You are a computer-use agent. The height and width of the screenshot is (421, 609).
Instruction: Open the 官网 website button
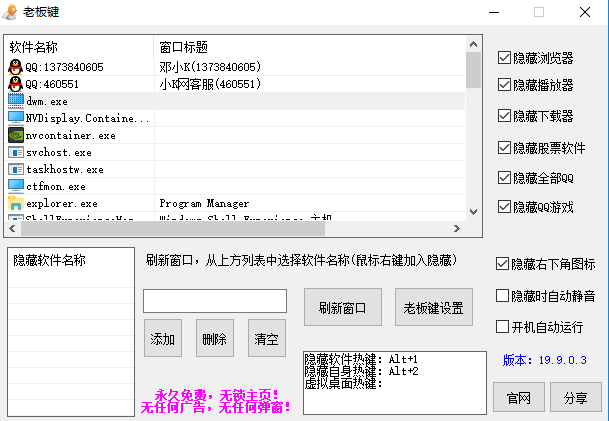[519, 397]
